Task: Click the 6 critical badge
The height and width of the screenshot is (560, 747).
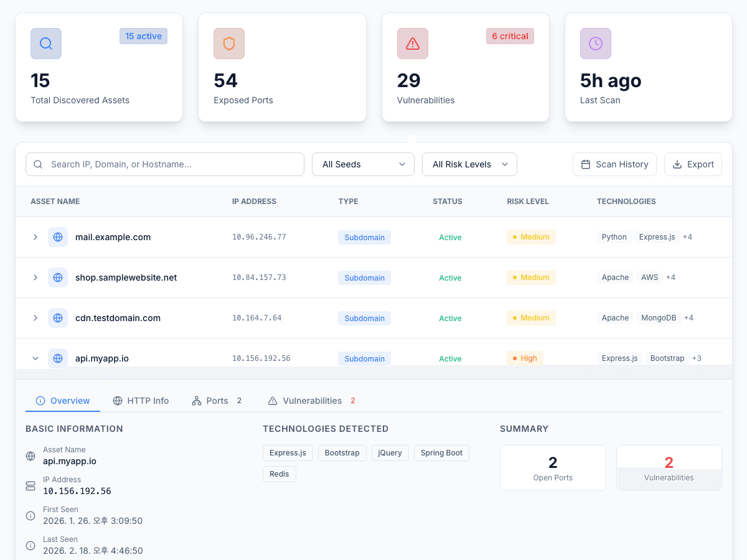Action: [x=510, y=36]
